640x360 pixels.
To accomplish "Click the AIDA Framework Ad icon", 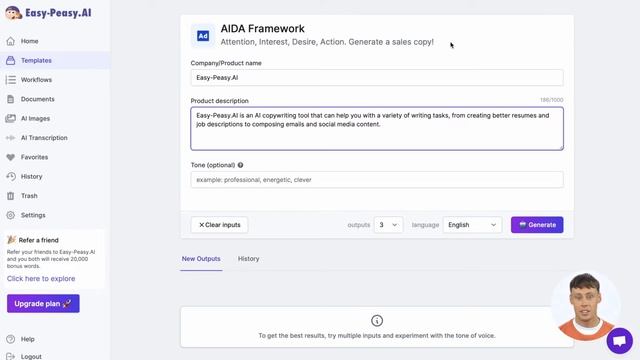I will [203, 36].
